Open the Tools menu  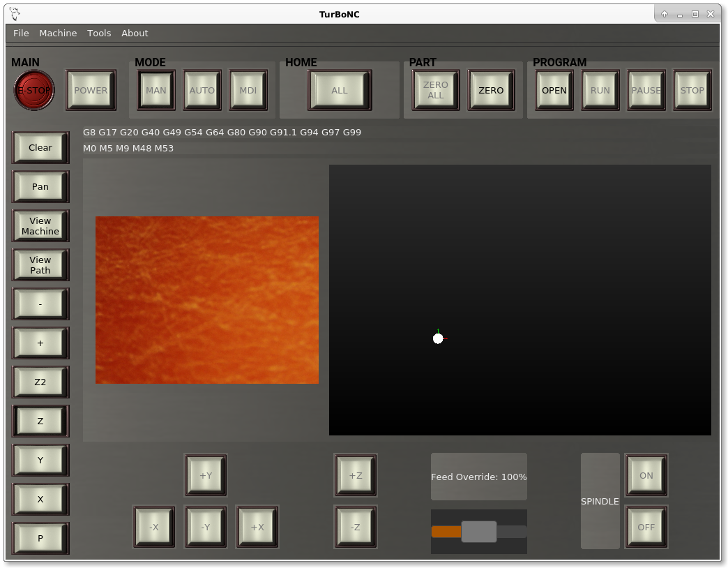click(x=99, y=33)
